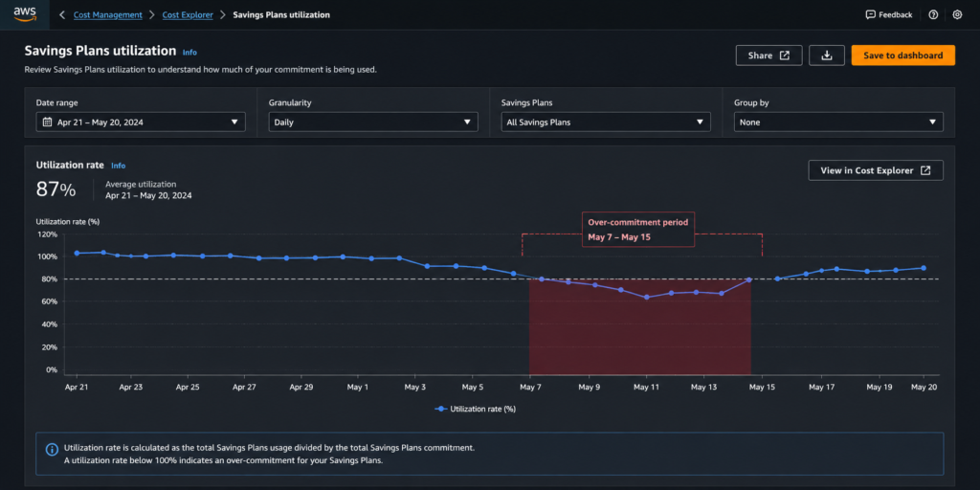
Task: Click the info circle icon in the notice banner
Action: tap(52, 450)
